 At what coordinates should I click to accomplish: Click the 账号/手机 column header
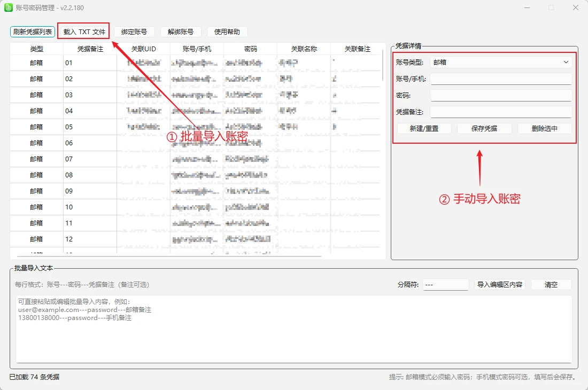coord(197,49)
